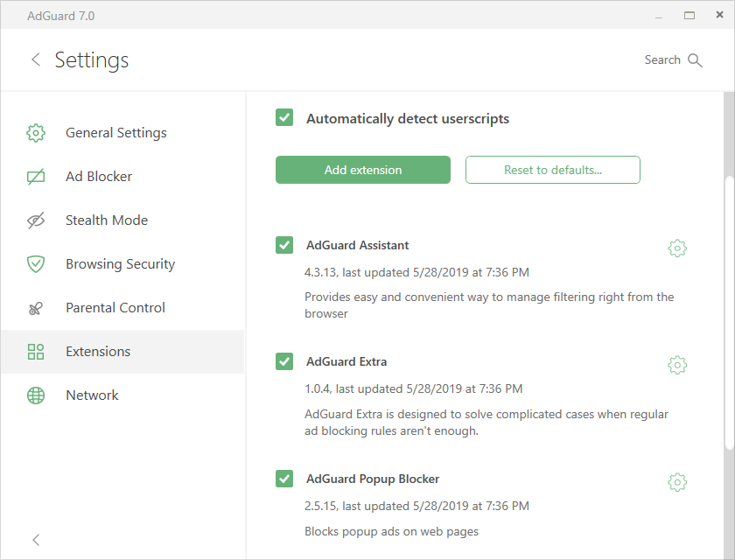
Task: Disable Automatically detect userscripts checkbox
Action: coord(284,118)
